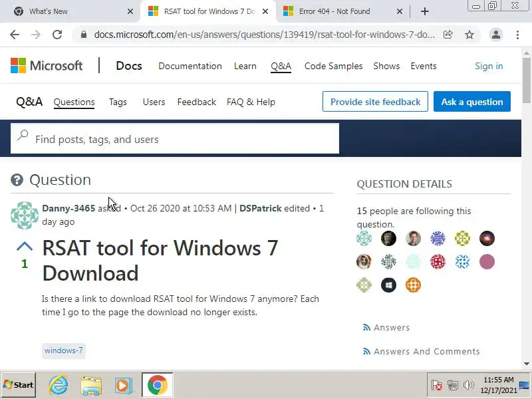Close the What's New tab
The width and height of the screenshot is (532, 399).
click(x=130, y=11)
